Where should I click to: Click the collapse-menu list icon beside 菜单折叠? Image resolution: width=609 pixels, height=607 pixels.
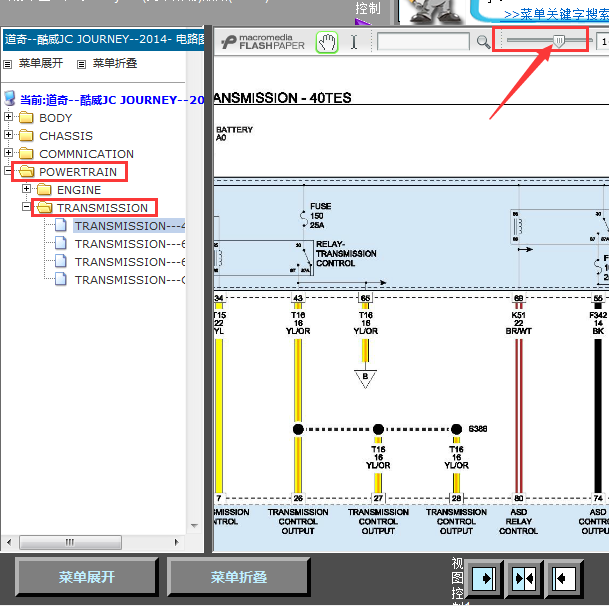tap(81, 64)
